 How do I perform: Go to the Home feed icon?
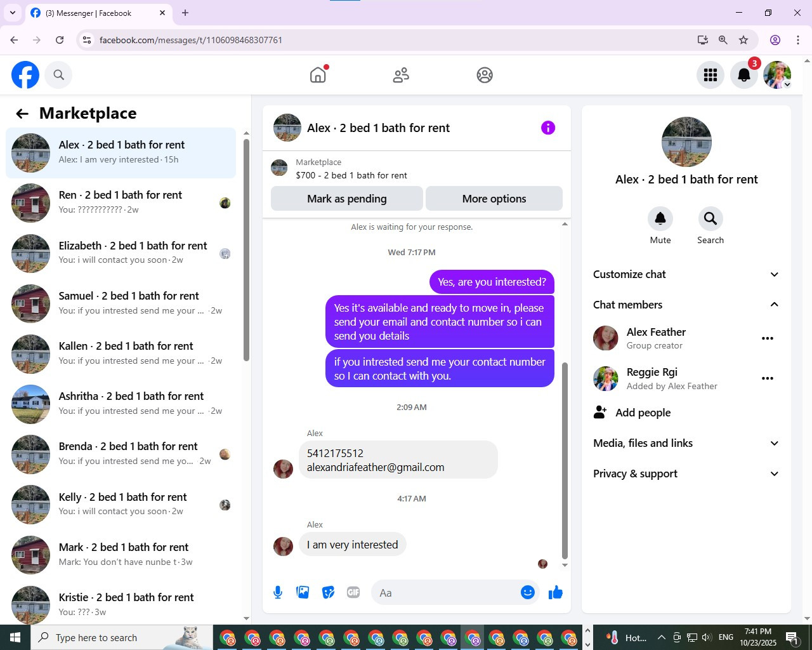coord(318,75)
